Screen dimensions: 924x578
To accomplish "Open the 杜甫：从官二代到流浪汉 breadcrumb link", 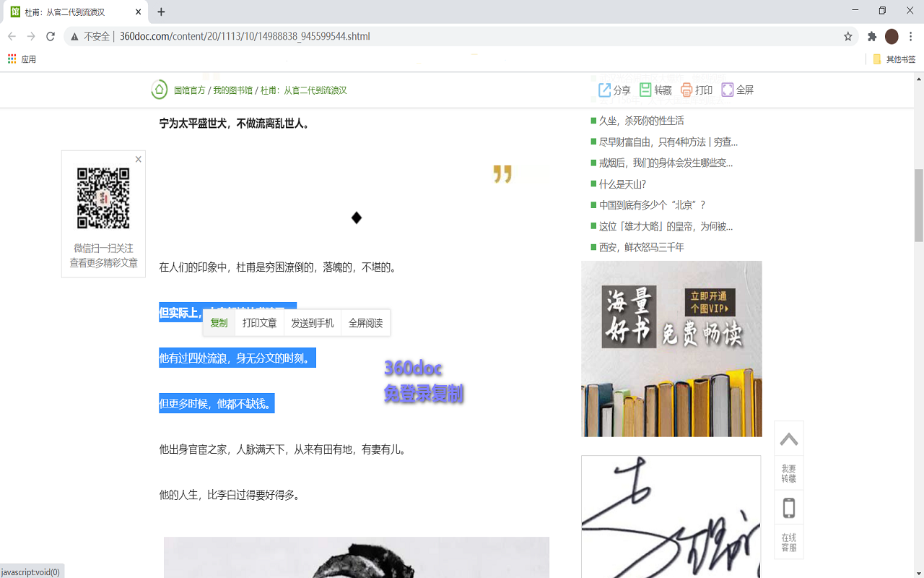I will tap(303, 90).
